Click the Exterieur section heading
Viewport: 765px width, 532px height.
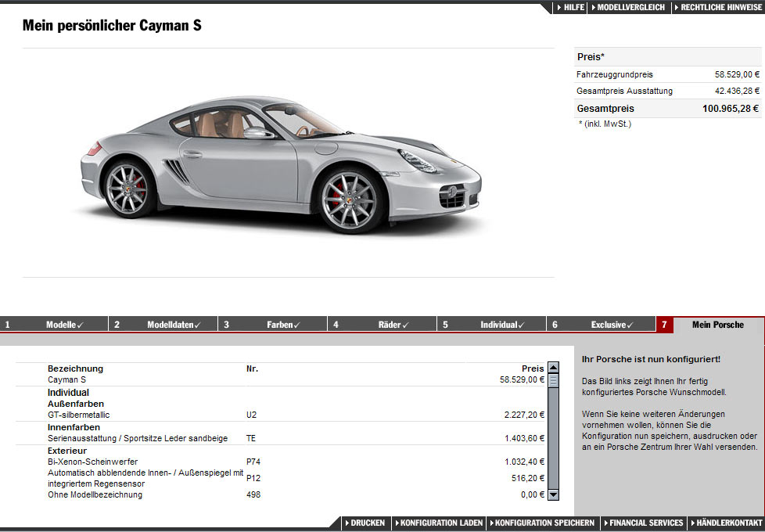(66, 451)
